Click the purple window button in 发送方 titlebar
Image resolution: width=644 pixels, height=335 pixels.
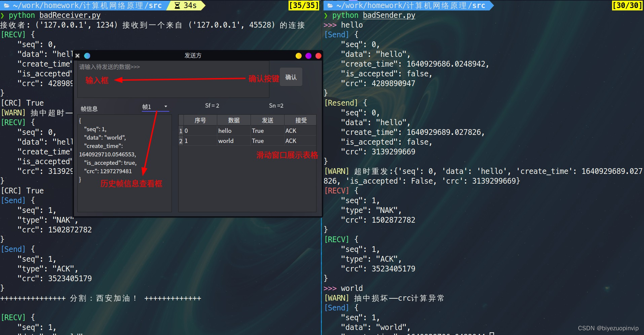click(308, 56)
